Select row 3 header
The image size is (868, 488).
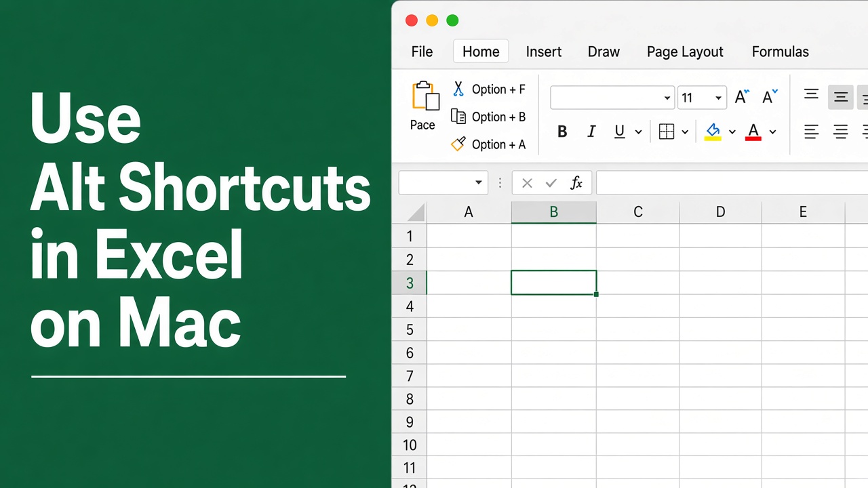[x=410, y=283]
